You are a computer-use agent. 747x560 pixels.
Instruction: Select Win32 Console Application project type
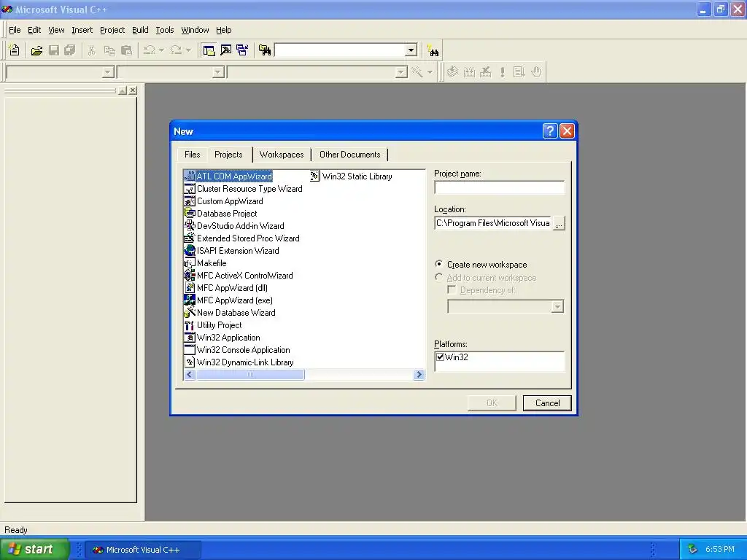click(x=237, y=349)
